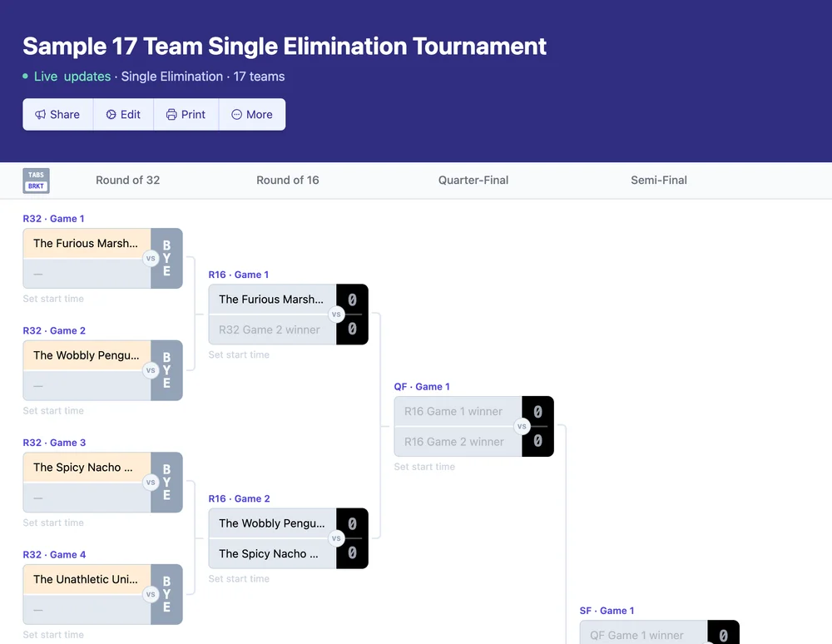832x644 pixels.
Task: Click the vs badge in R16 Game 1
Action: pyautogui.click(x=336, y=315)
